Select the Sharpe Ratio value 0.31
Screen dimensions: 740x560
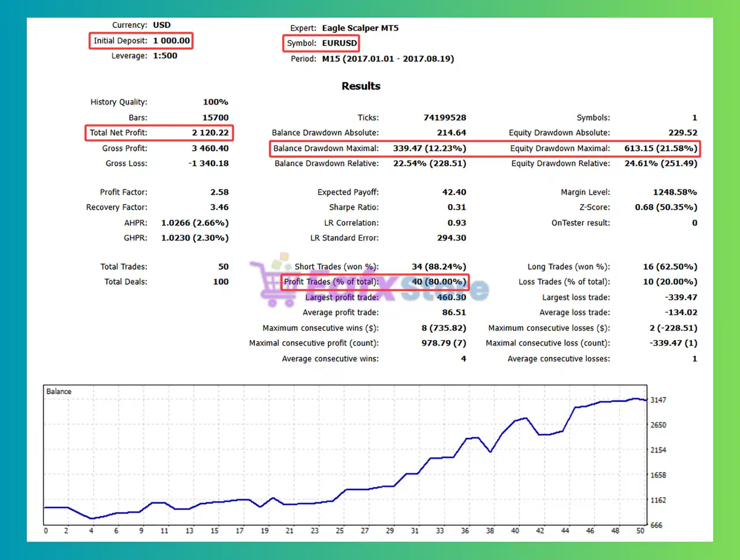point(456,207)
